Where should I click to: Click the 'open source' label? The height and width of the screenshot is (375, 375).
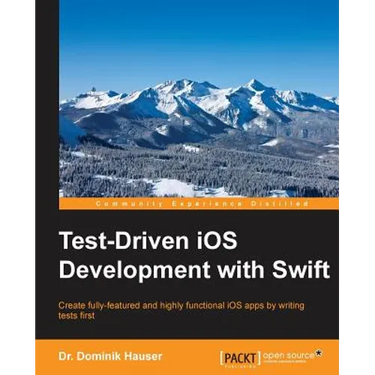click(x=289, y=355)
